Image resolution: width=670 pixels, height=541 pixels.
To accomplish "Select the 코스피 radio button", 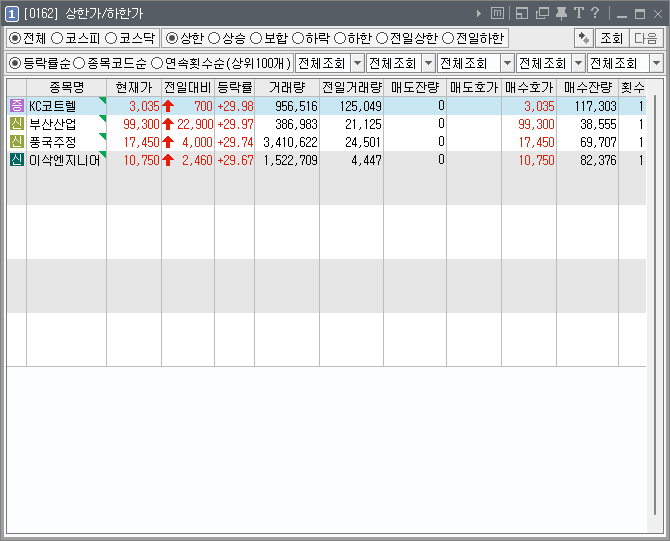I will click(57, 38).
